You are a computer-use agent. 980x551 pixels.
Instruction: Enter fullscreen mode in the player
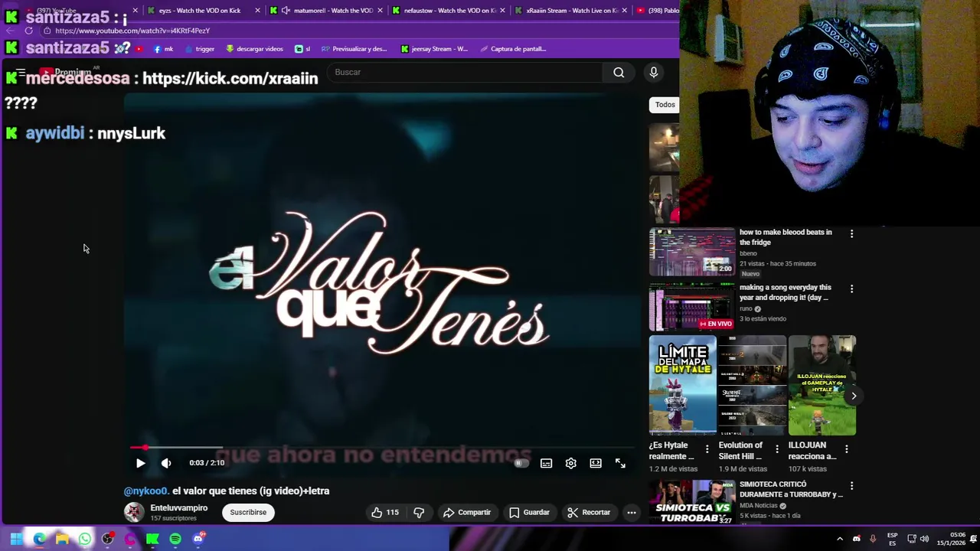(620, 463)
